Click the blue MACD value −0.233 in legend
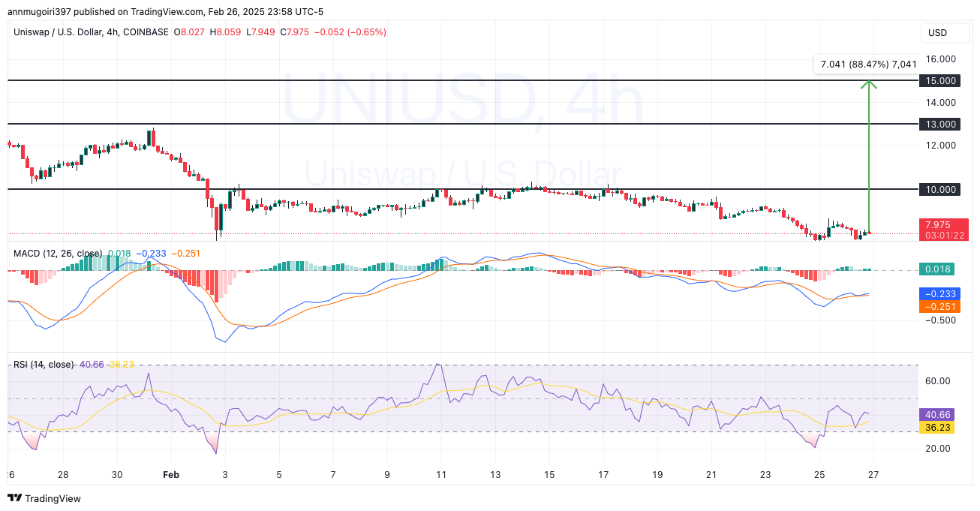Viewport: 980px width, 511px height. pyautogui.click(x=153, y=254)
